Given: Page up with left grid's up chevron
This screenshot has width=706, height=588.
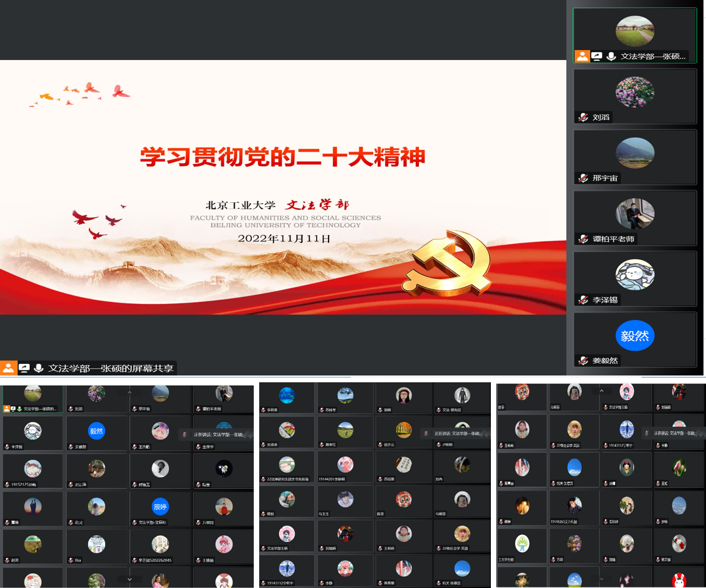Looking at the screenshot, I should 129,392.
